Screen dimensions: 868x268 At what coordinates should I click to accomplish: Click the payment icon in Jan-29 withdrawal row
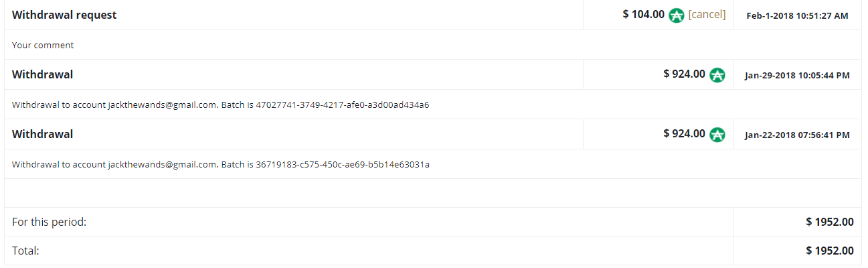(x=717, y=75)
